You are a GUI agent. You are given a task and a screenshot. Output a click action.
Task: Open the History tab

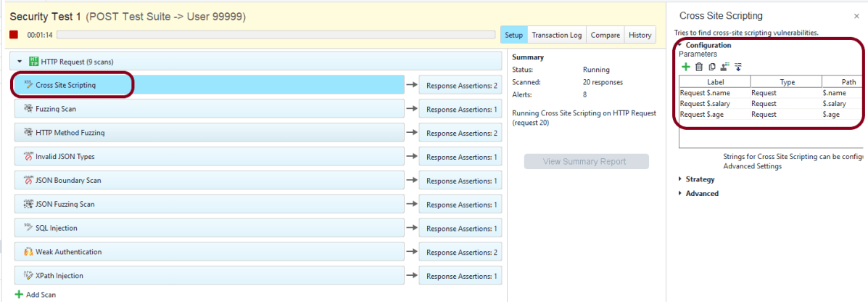(640, 35)
